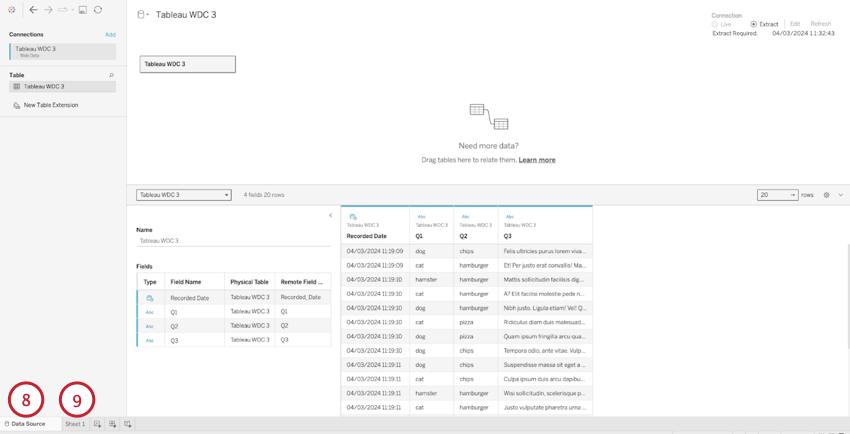Image resolution: width=850 pixels, height=434 pixels.
Task: Click the cell starting 'Tempora odio'
Action: (x=545, y=351)
